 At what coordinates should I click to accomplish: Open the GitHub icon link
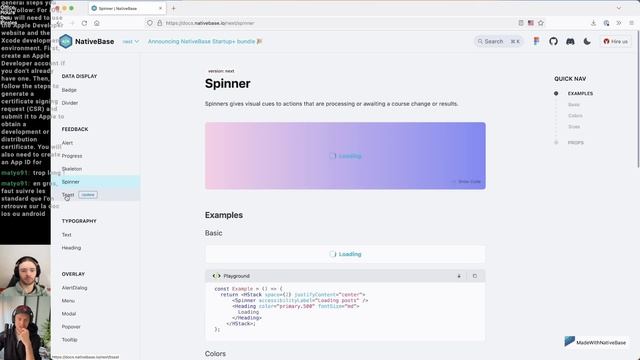click(x=553, y=41)
